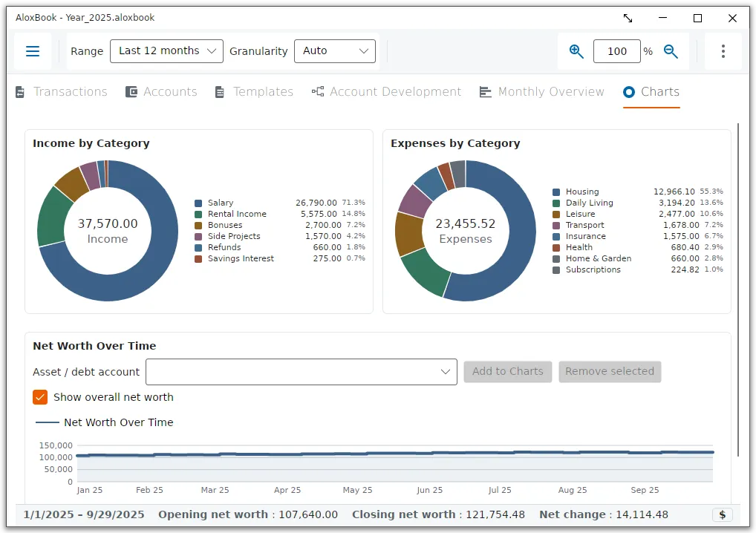The height and width of the screenshot is (533, 756).
Task: Open the Range dropdown
Action: [x=166, y=51]
